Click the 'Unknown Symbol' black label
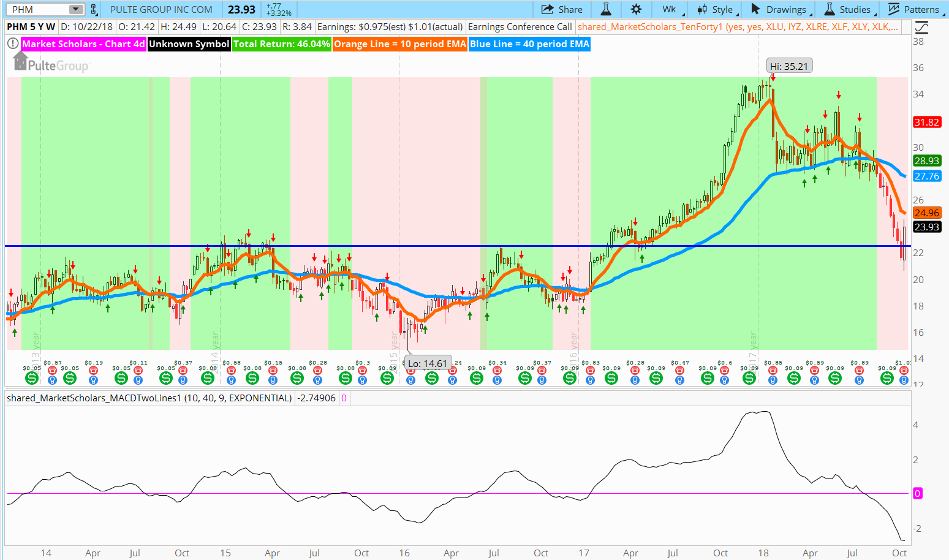Image resolution: width=949 pixels, height=560 pixels. coord(189,44)
